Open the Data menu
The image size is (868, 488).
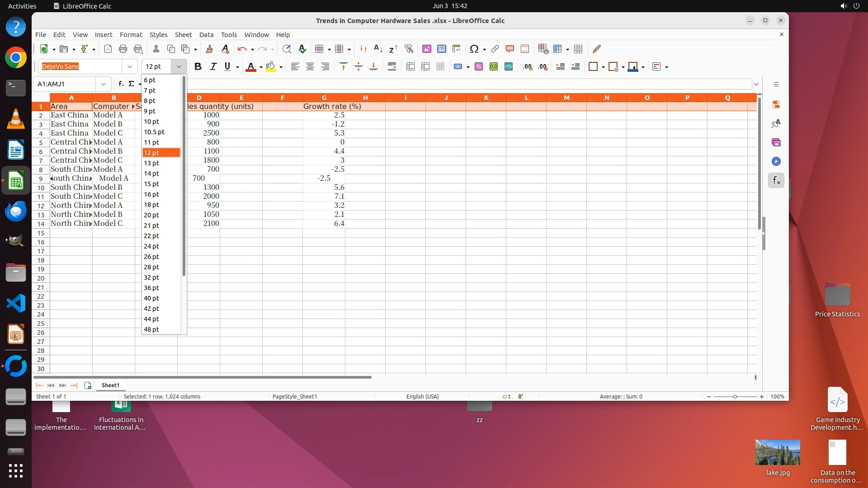[x=206, y=35]
